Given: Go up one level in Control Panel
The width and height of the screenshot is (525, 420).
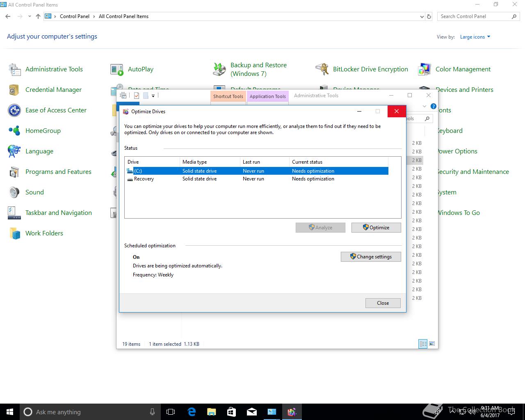Looking at the screenshot, I should (x=38, y=16).
